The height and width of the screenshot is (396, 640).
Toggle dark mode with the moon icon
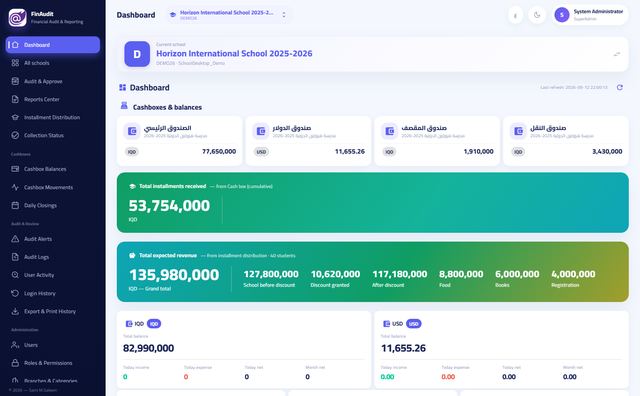tap(537, 15)
